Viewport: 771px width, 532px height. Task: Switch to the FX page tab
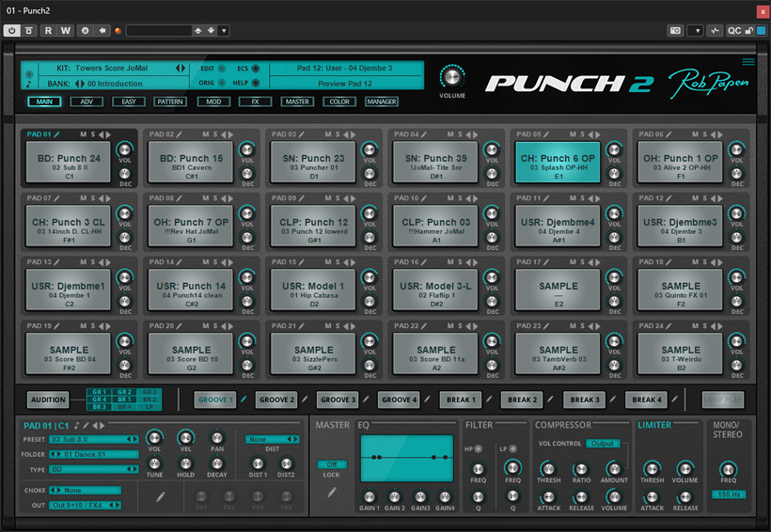[255, 102]
